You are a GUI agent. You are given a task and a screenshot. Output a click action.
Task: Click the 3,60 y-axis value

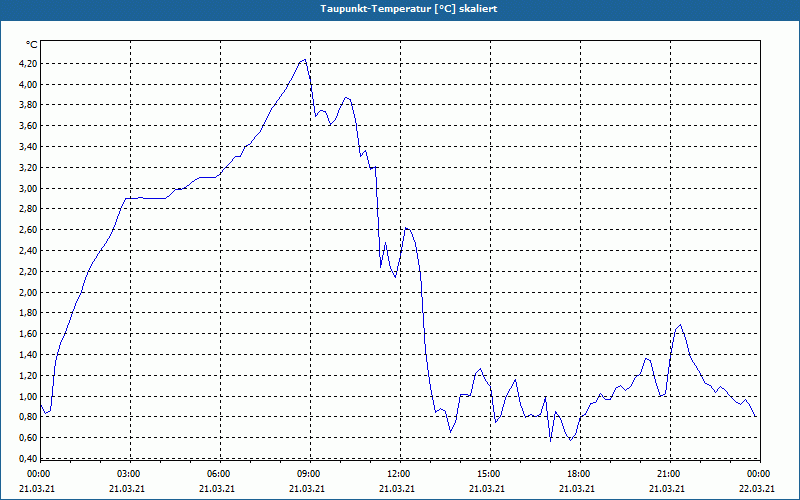28,126
